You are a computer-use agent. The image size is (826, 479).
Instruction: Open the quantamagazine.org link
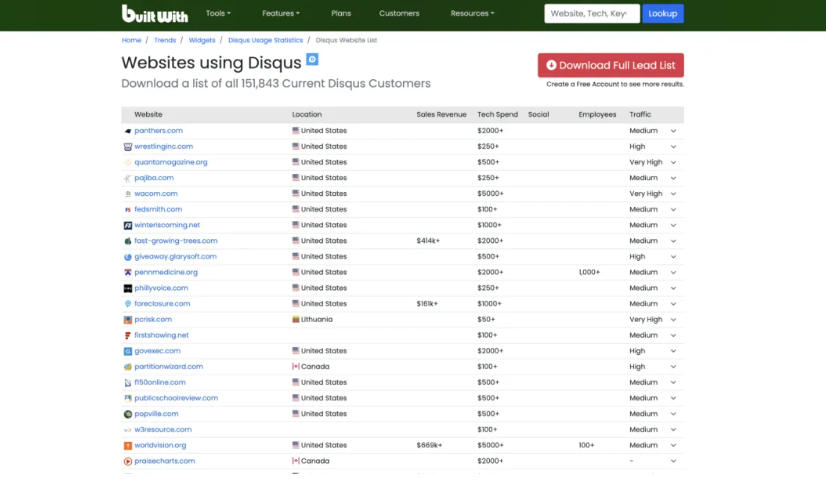[x=171, y=162]
